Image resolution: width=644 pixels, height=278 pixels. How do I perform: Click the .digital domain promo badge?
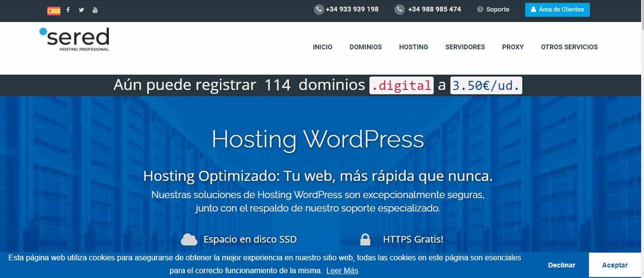pos(401,85)
